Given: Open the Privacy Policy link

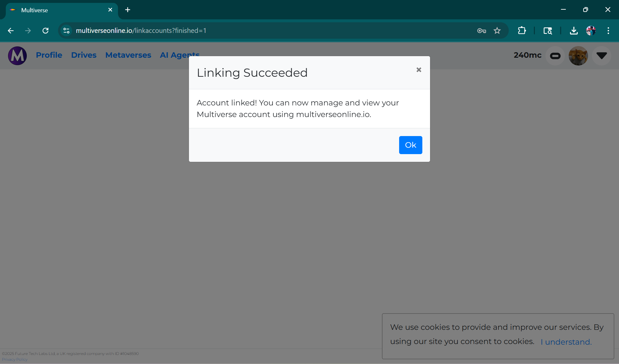Looking at the screenshot, I should (x=15, y=359).
